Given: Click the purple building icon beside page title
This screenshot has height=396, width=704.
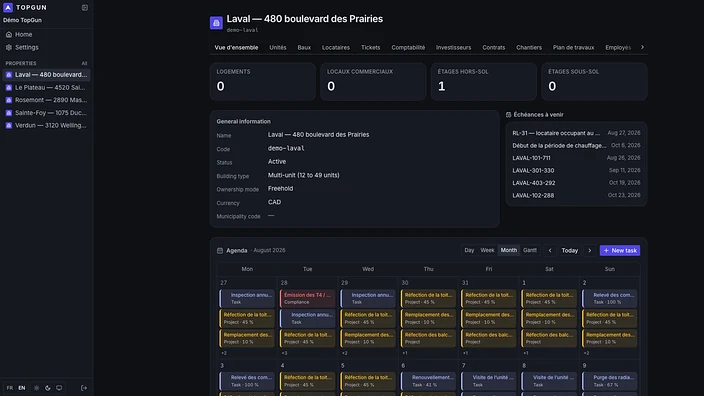Looking at the screenshot, I should [216, 22].
